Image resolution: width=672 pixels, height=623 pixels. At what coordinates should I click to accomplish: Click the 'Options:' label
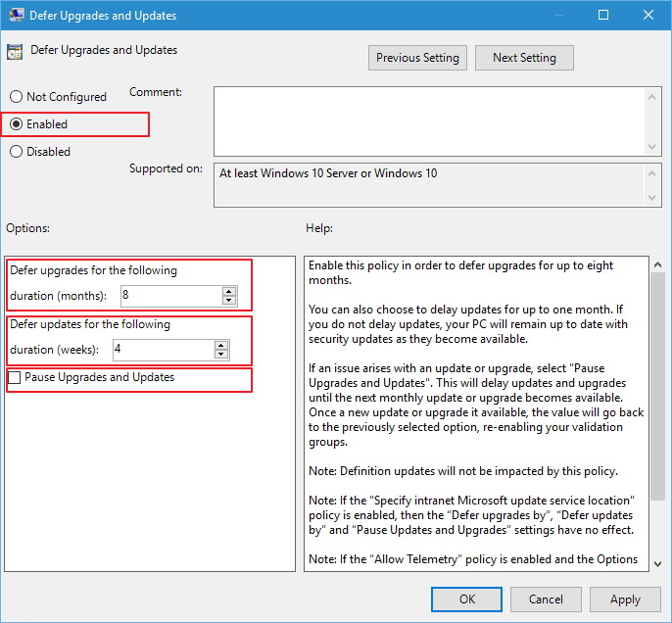point(27,228)
